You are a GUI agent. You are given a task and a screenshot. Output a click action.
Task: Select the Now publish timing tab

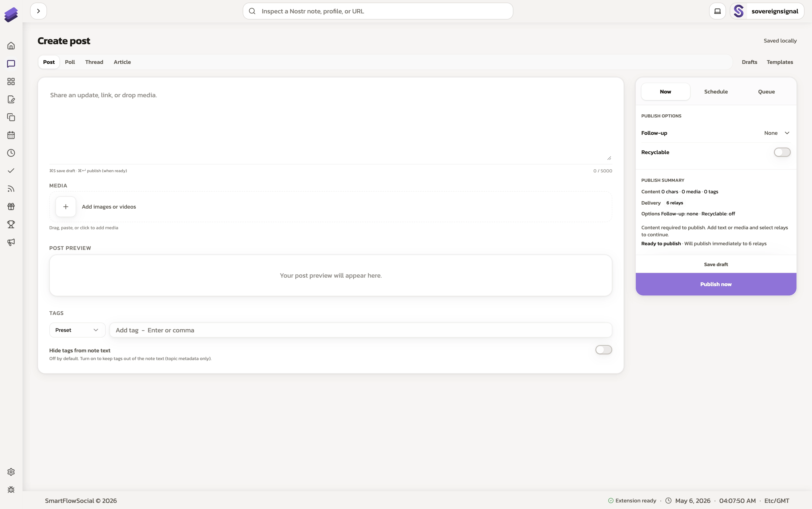coord(666,92)
